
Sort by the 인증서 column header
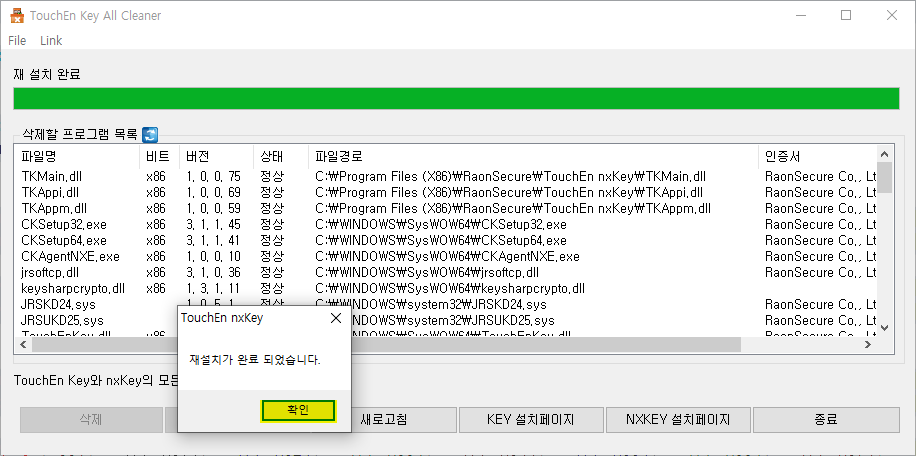pyautogui.click(x=817, y=156)
